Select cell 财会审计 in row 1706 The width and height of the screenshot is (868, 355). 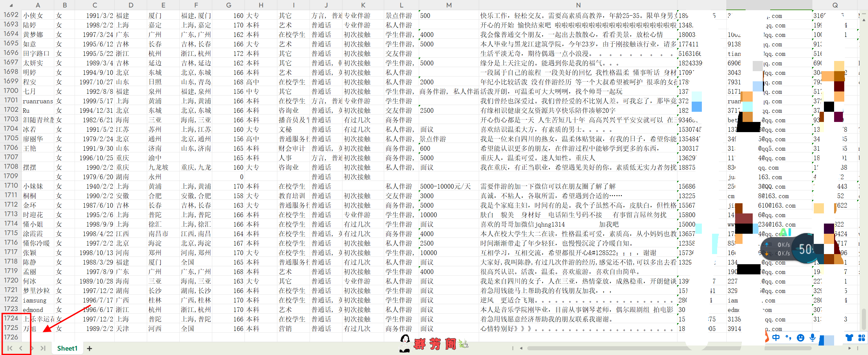tap(294, 148)
